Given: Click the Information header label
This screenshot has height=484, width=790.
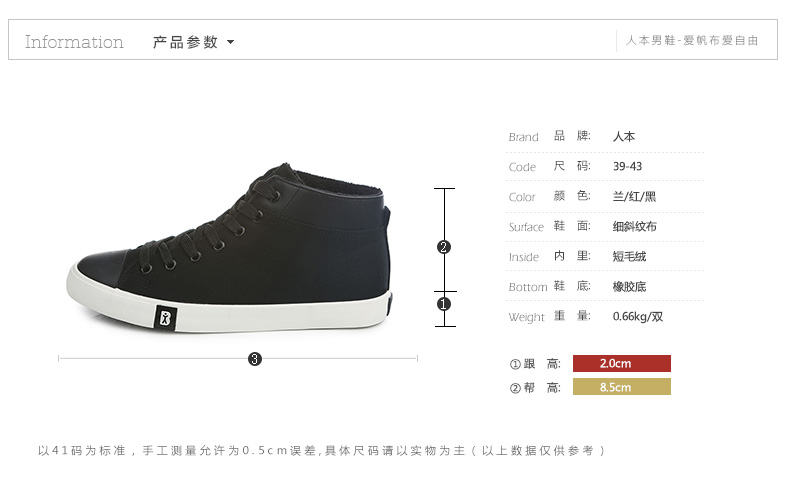Looking at the screenshot, I should click(x=74, y=42).
